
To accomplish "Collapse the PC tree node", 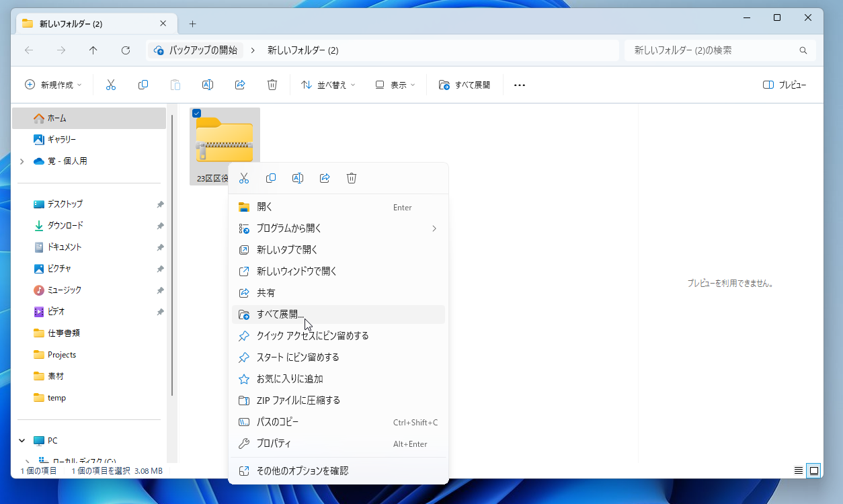I will click(22, 441).
